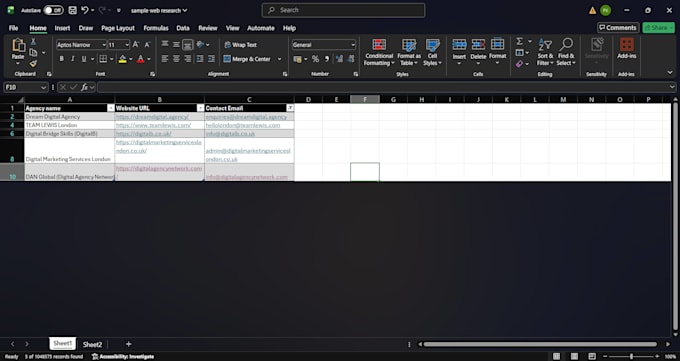Toggle the AutoSave switch
This screenshot has width=680, height=361.
coord(53,10)
